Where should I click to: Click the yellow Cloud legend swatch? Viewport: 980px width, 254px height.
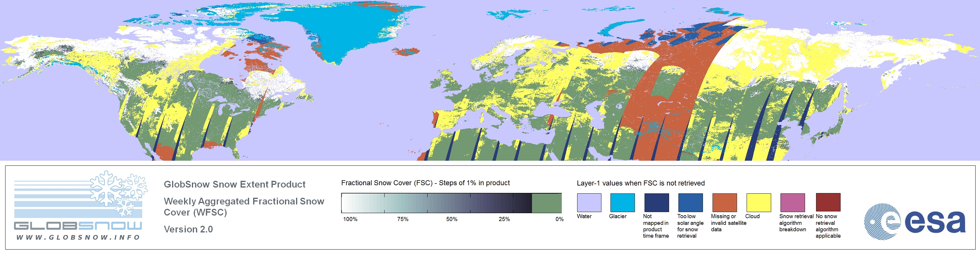point(758,203)
